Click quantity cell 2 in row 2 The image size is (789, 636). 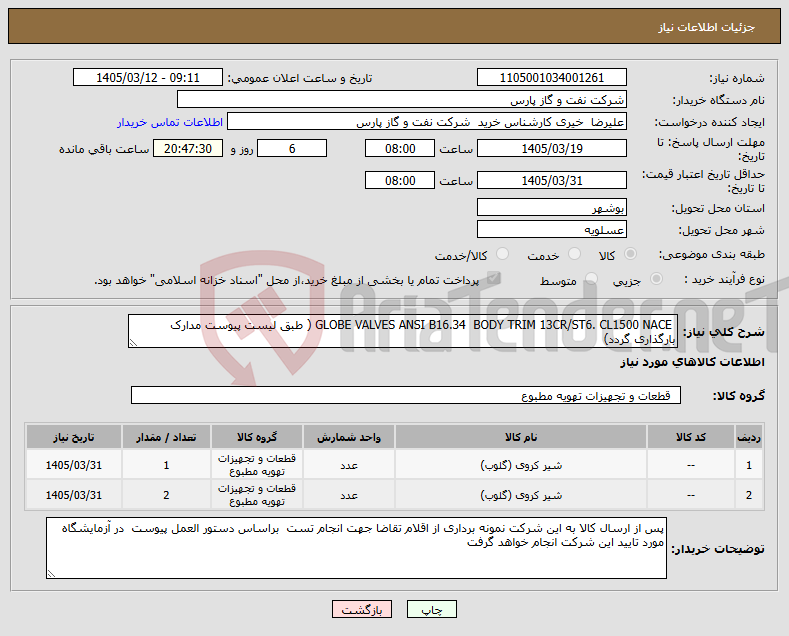coord(166,495)
